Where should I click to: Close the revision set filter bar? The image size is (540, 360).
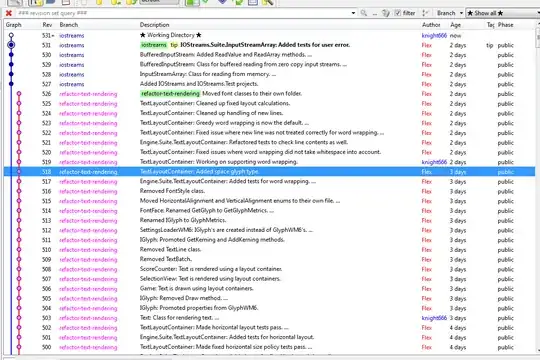pos(9,13)
